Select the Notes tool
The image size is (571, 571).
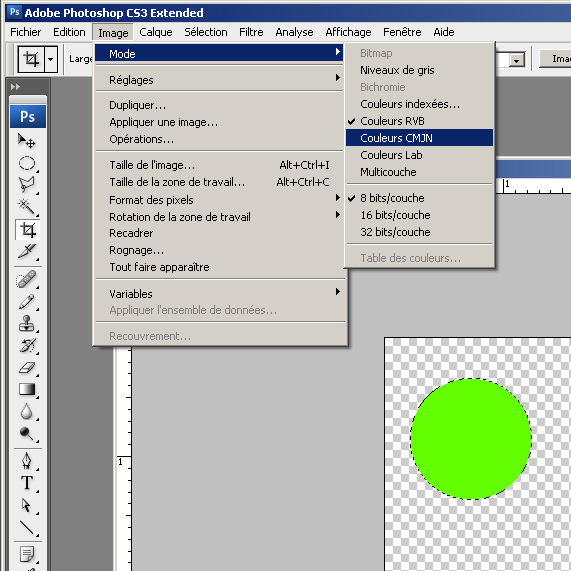click(27, 554)
